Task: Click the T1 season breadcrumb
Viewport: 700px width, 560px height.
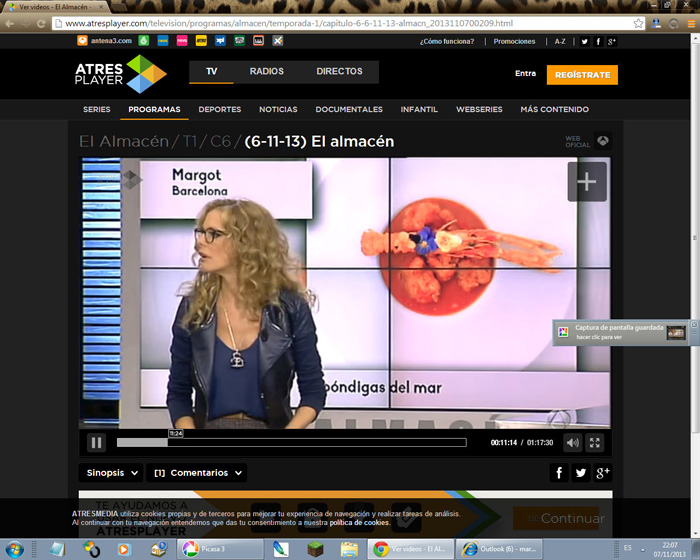Action: [x=190, y=142]
